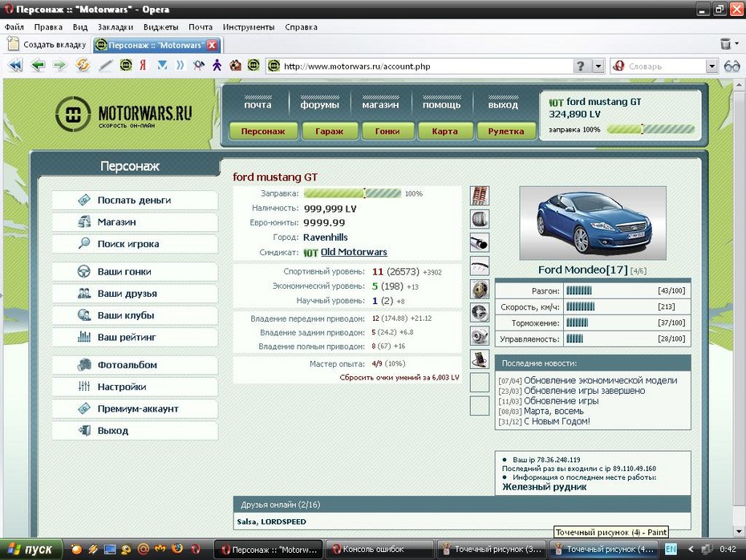Click the bar chart icon beside Ваш рейтинг
Screen dimensions: 746x560
83,337
